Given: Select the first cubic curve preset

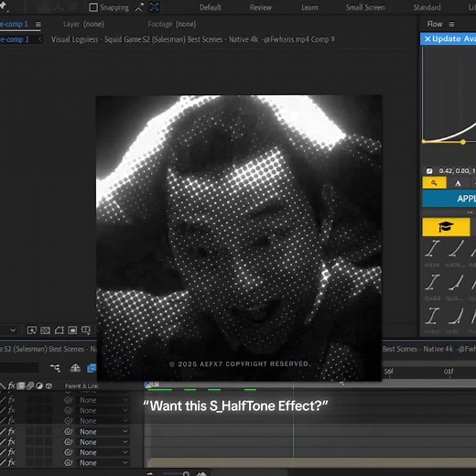Looking at the screenshot, I should tap(432, 320).
